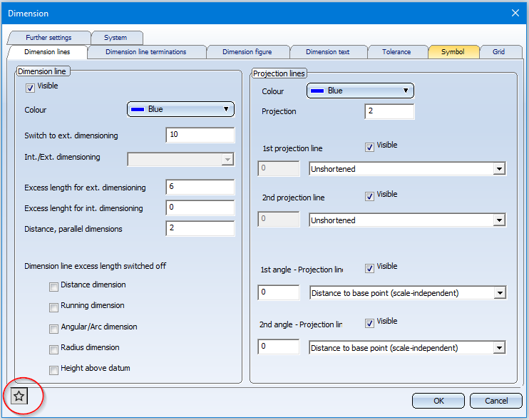Viewport: 529px width, 420px height.
Task: Open the Symbol tab
Action: tap(452, 52)
